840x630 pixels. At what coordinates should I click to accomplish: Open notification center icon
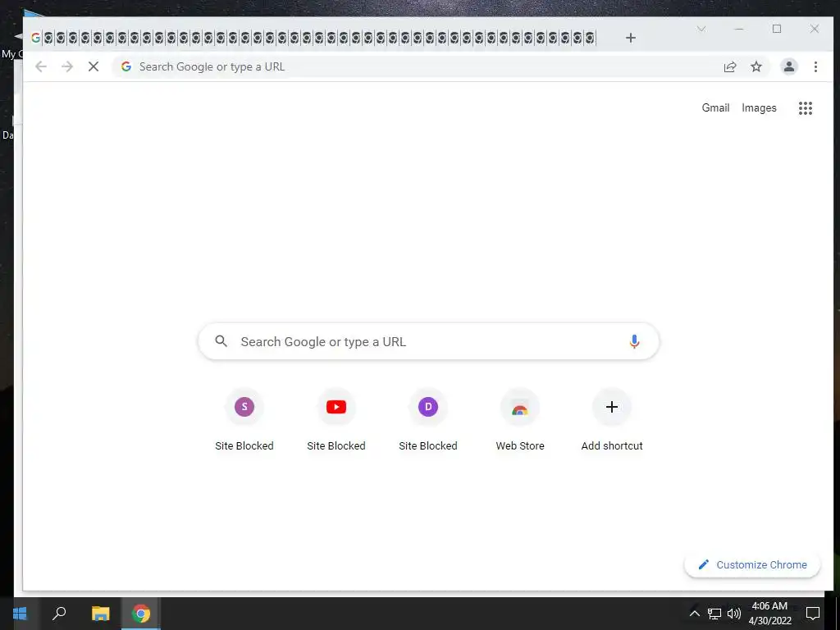coord(813,614)
